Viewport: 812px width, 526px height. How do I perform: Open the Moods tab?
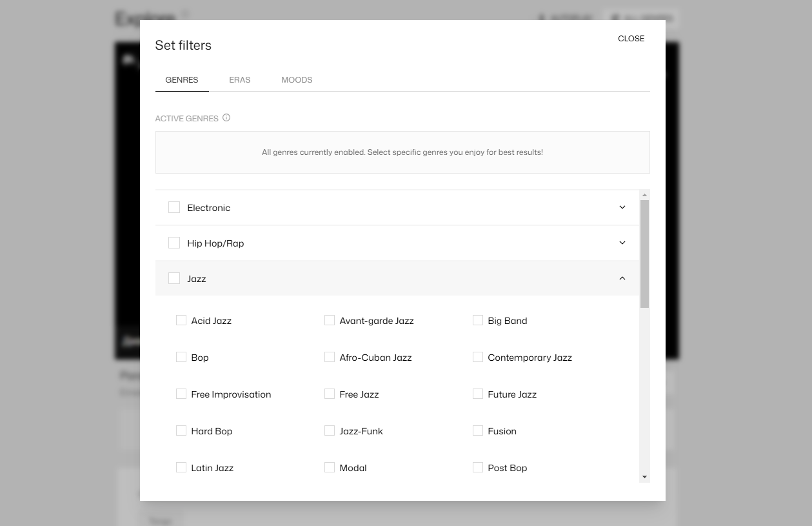click(x=297, y=80)
